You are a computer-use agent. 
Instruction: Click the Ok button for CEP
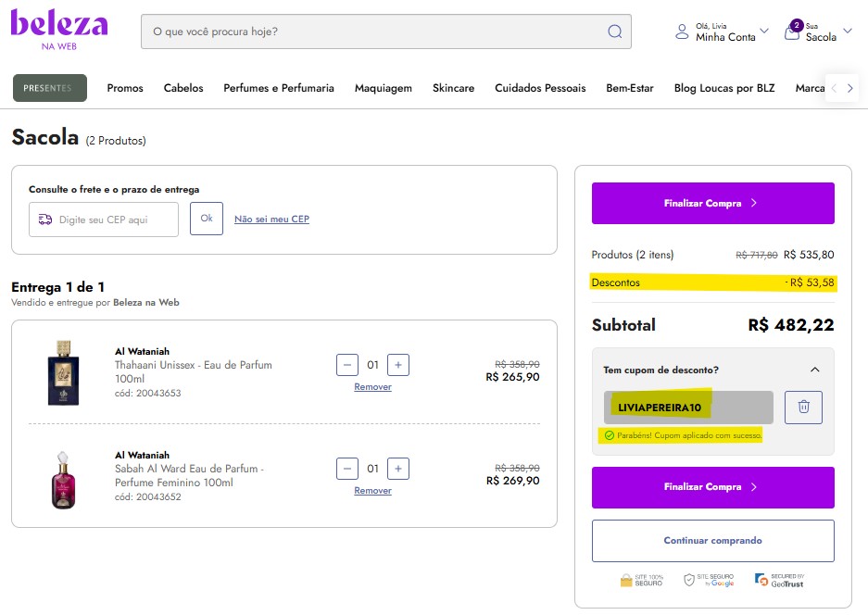point(207,219)
